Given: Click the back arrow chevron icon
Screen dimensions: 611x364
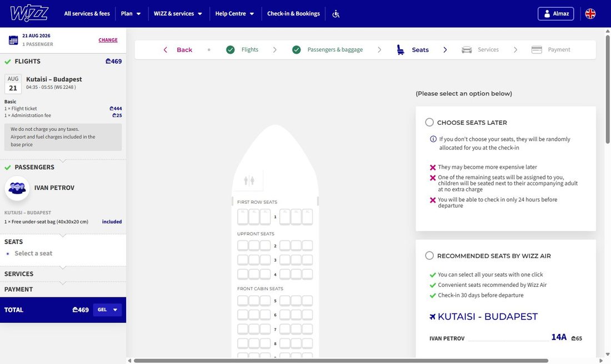Looking at the screenshot, I should 165,50.
